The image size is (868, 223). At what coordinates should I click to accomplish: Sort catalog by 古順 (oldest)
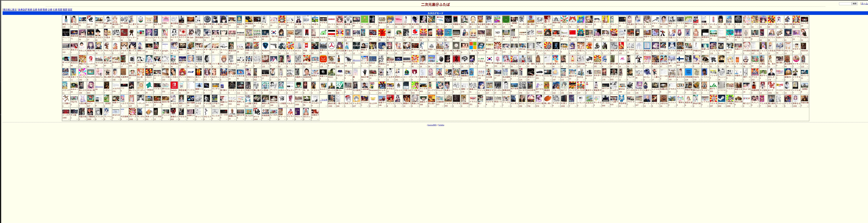coord(35,10)
